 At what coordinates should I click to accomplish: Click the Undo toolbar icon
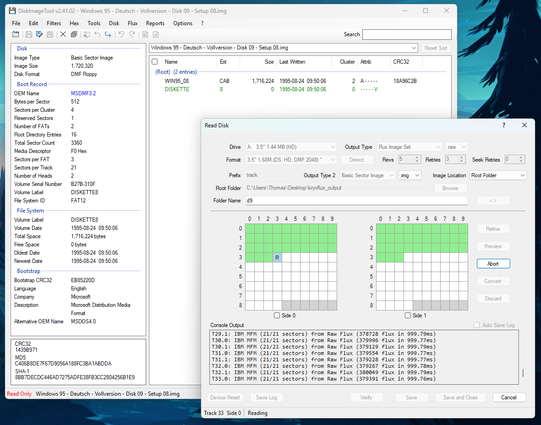coord(121,34)
